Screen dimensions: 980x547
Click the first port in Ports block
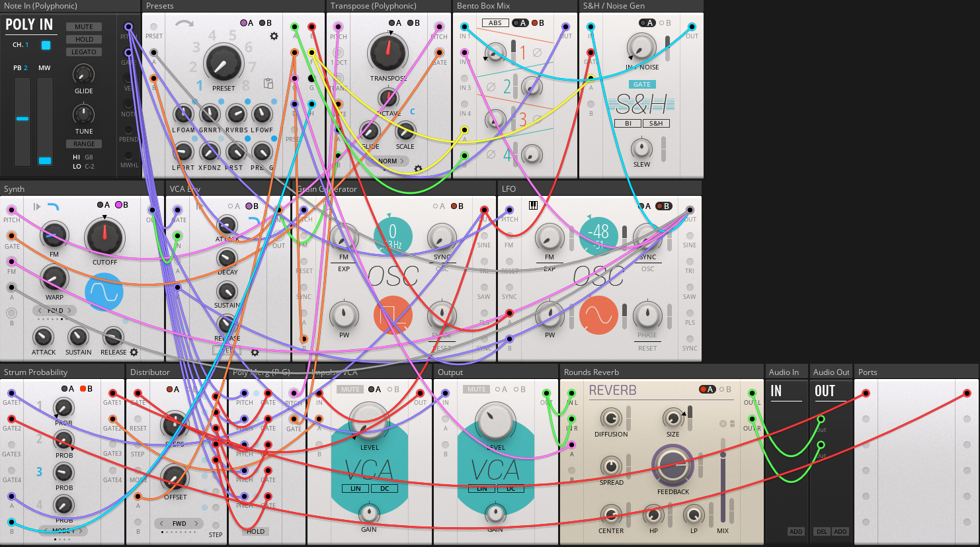click(866, 394)
